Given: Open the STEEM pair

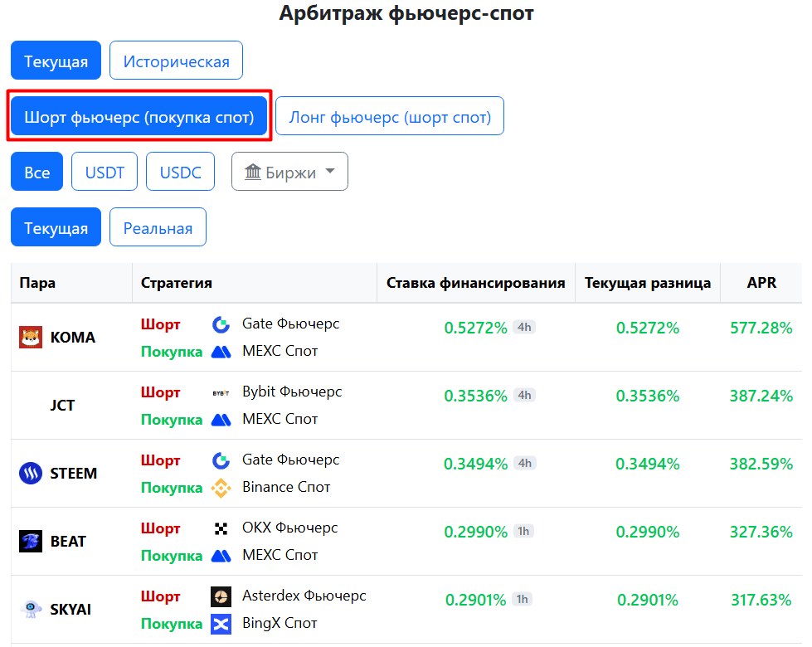Looking at the screenshot, I should [74, 473].
